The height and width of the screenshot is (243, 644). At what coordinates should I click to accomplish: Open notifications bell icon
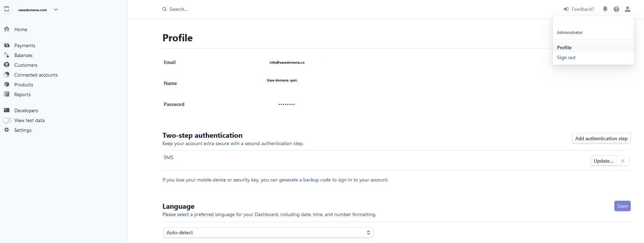605,9
